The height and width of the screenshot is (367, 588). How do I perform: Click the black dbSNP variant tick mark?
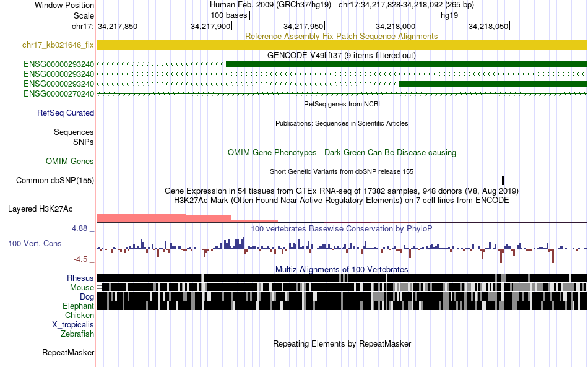pyautogui.click(x=503, y=180)
